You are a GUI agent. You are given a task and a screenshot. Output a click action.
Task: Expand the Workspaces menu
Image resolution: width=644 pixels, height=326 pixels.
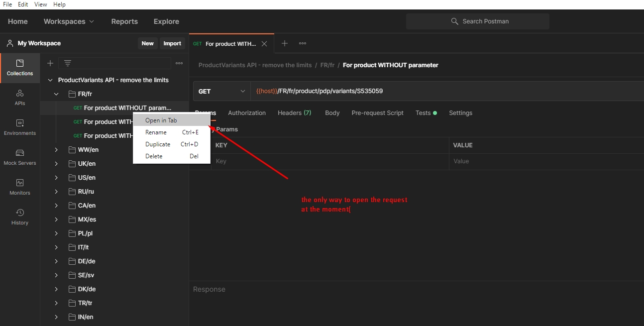click(69, 21)
